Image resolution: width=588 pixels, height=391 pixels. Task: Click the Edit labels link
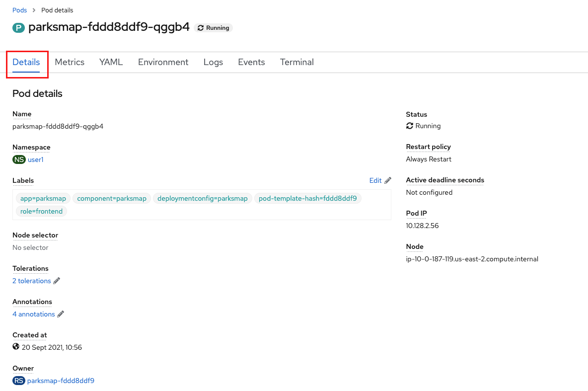375,180
